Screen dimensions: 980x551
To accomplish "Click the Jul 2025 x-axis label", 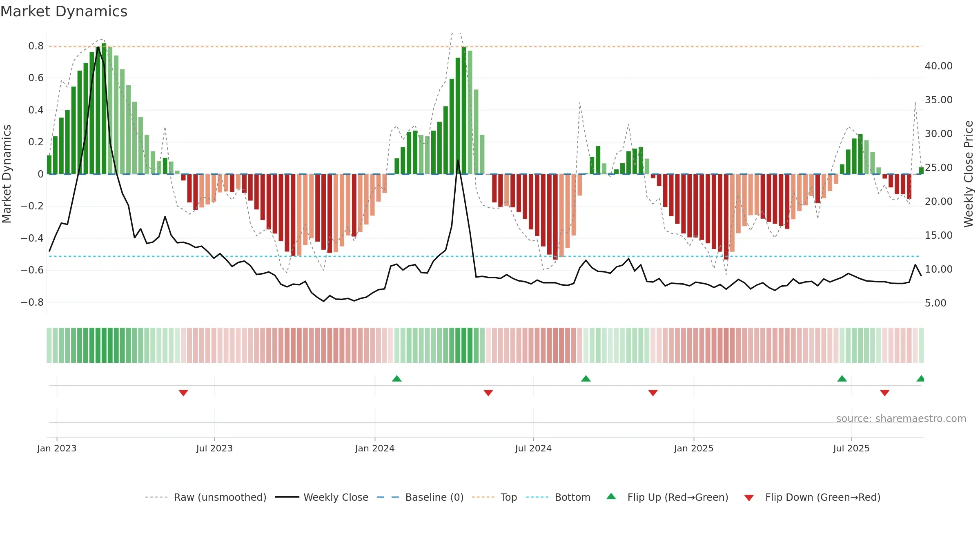I will pyautogui.click(x=851, y=448).
